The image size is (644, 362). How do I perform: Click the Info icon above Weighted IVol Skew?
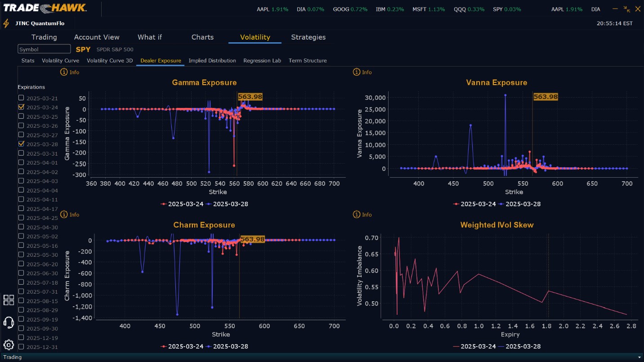(357, 215)
